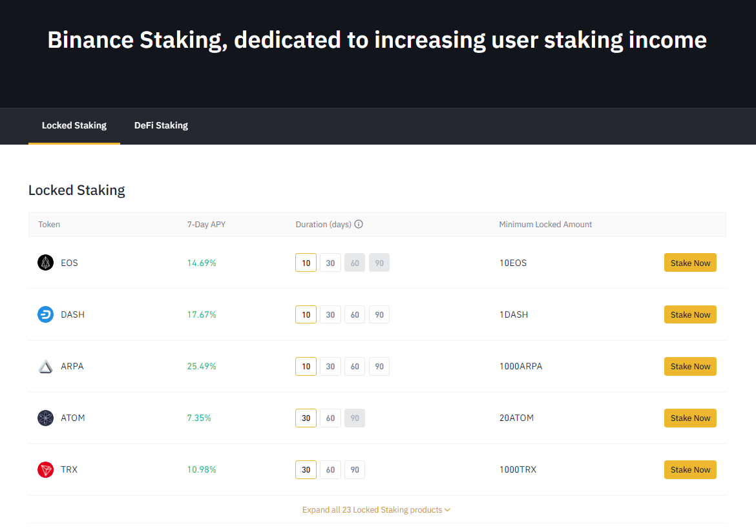Image resolution: width=756 pixels, height=532 pixels.
Task: Click the 14.69% APY value
Action: 202,263
